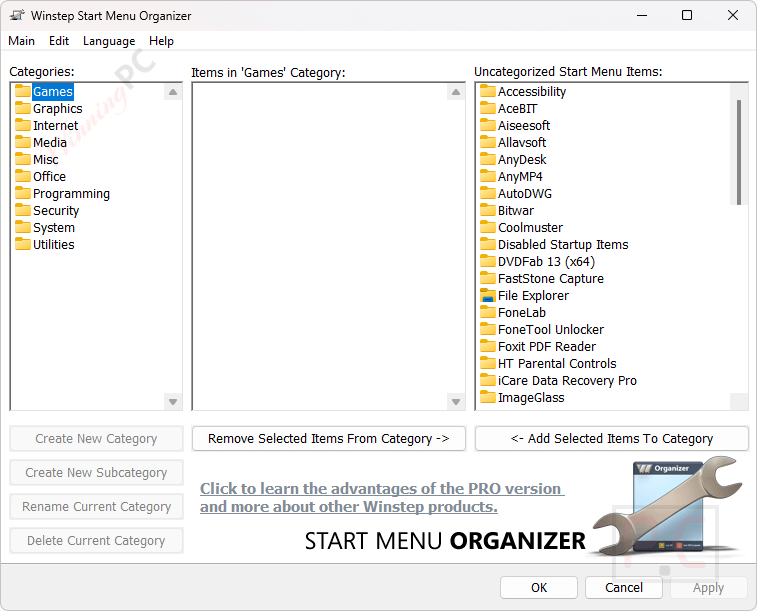Screen dimensions: 757x611
Task: Click the Media category folder icon
Action: (23, 142)
